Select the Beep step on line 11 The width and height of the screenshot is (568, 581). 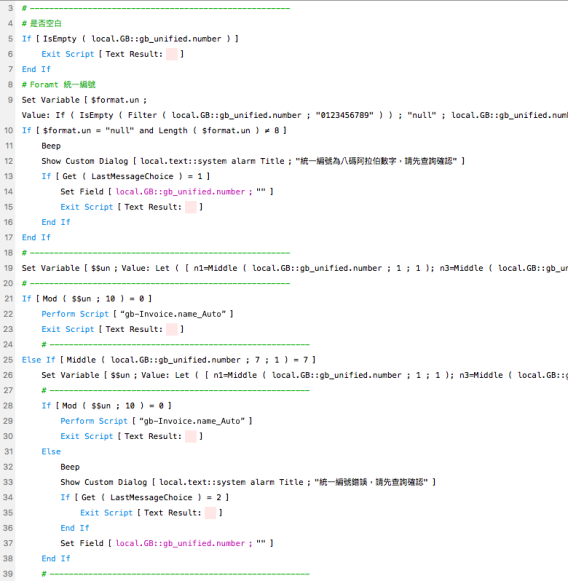coord(51,146)
